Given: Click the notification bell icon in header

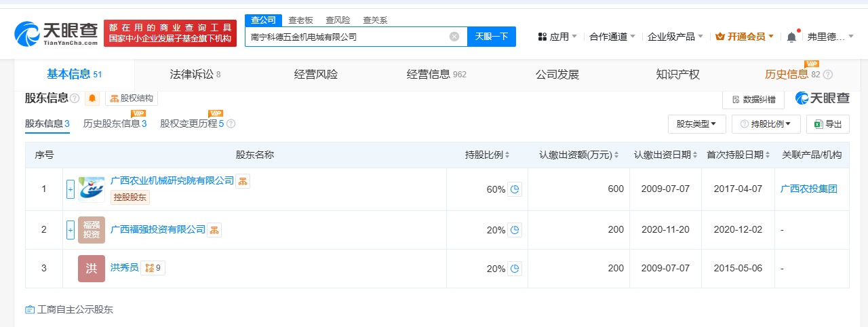Looking at the screenshot, I should click(x=791, y=37).
